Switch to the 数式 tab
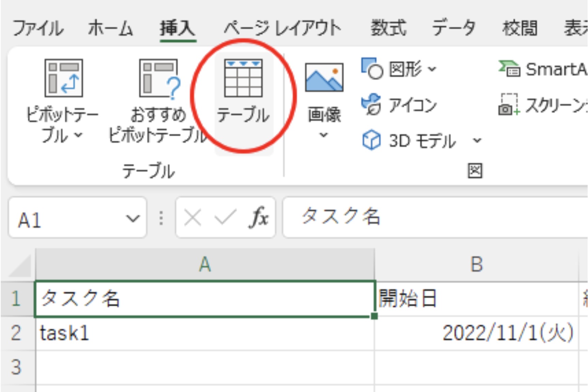588x392 pixels. tap(388, 28)
